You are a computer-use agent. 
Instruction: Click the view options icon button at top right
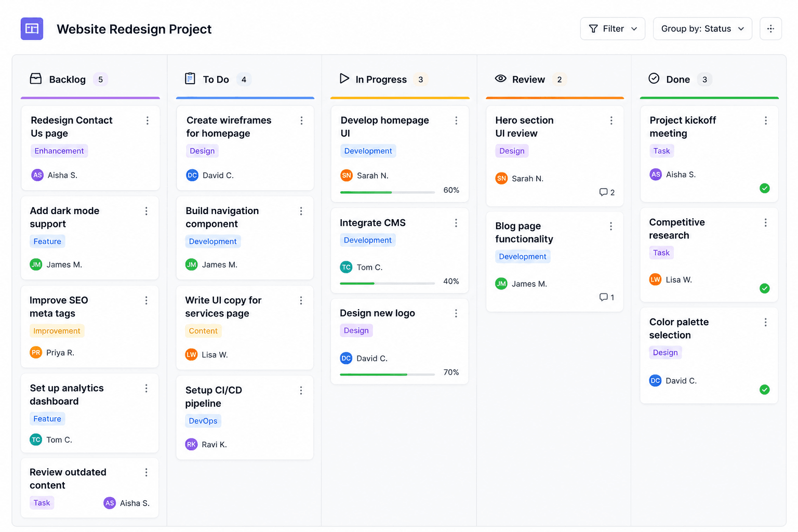click(x=770, y=29)
